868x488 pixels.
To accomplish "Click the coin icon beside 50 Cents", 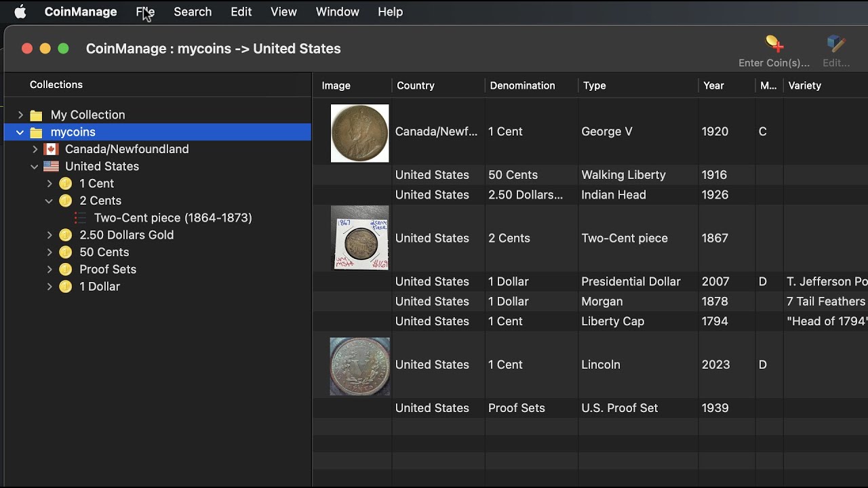I will pyautogui.click(x=65, y=252).
